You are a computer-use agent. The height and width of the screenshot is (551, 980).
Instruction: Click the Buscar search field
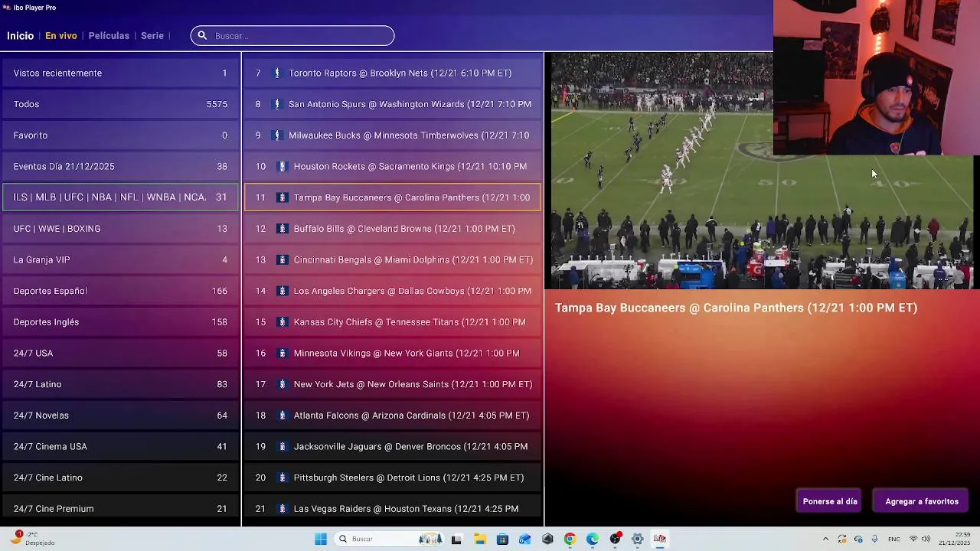(x=292, y=36)
